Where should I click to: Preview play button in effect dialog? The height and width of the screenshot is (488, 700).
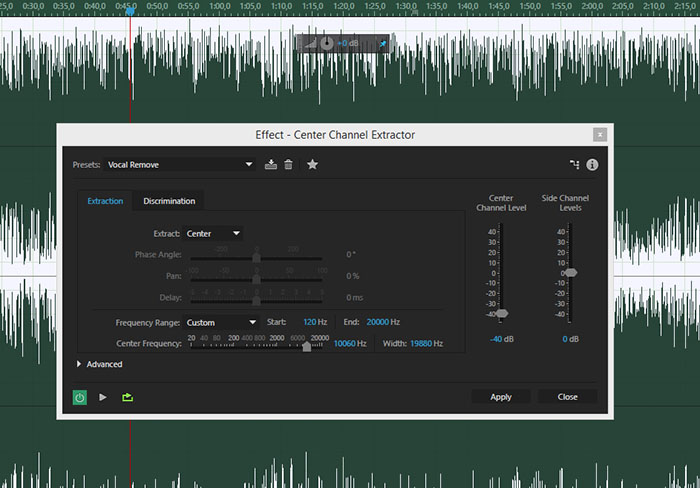[x=103, y=397]
